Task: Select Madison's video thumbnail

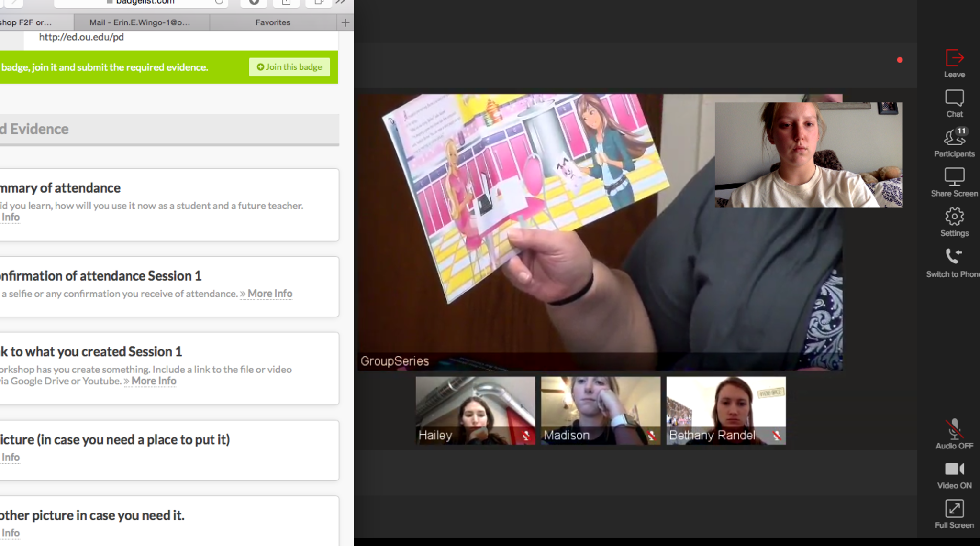Action: pos(601,410)
